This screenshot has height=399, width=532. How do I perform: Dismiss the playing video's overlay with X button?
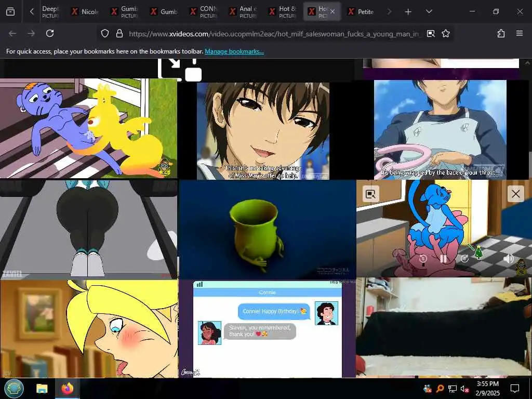tap(515, 194)
